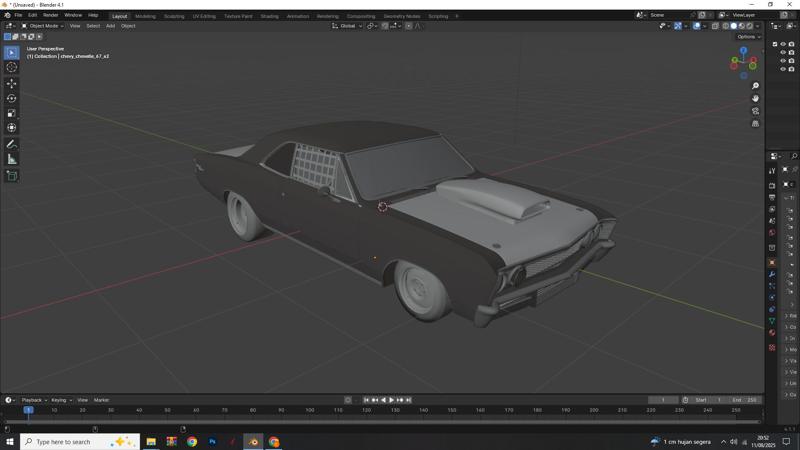Select the Select Box tool
Screen dimensions: 800x450
click(x=12, y=53)
